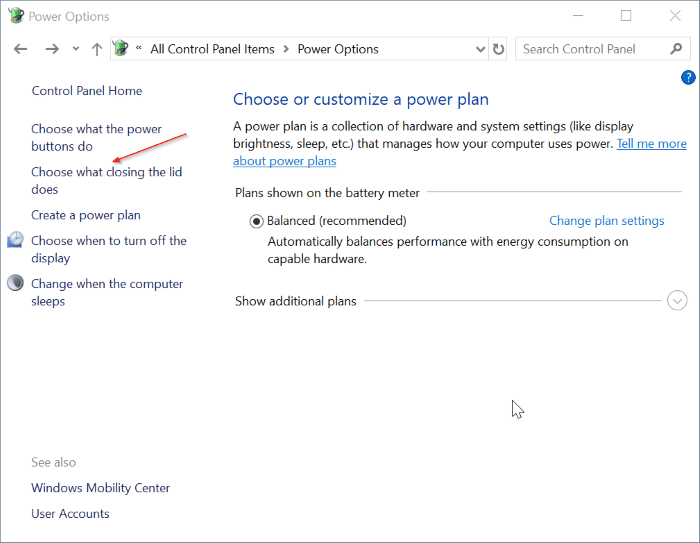700x543 pixels.
Task: Open Windows Mobility Center
Action: (100, 488)
